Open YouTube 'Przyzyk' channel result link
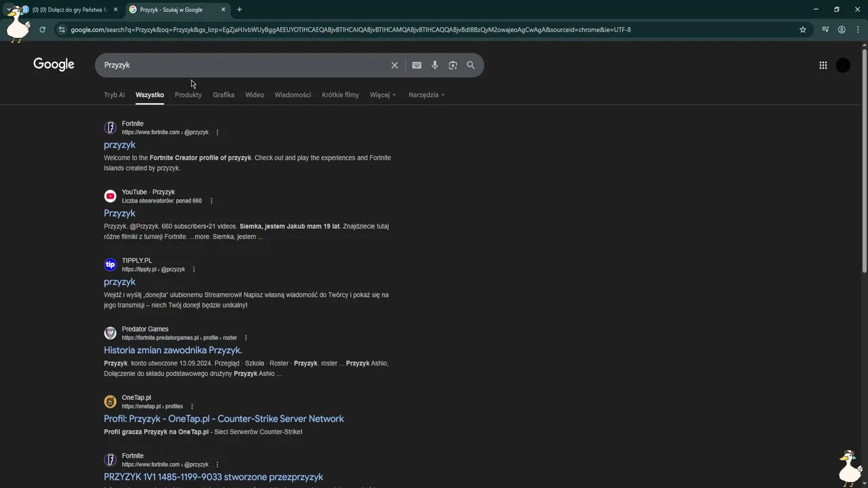 tap(119, 213)
